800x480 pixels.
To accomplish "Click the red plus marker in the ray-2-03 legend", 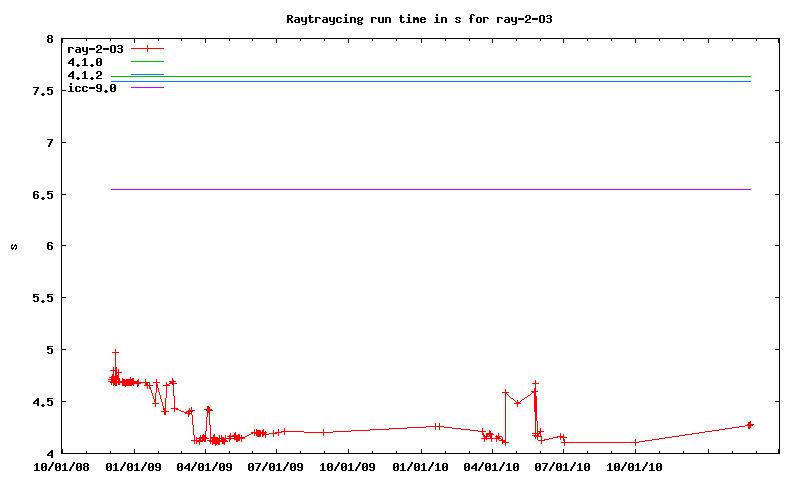I will point(147,48).
